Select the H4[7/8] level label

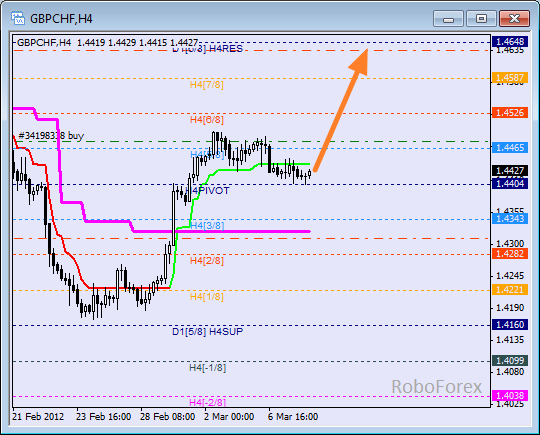[207, 84]
